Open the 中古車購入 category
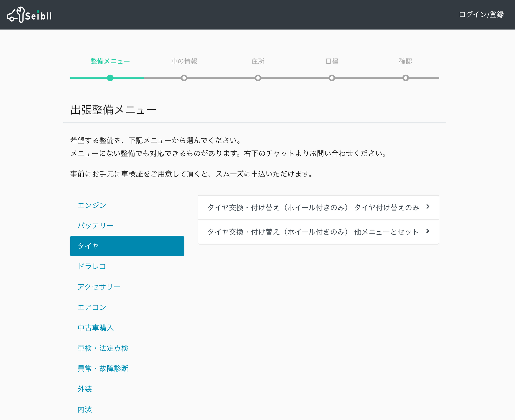Screen dimensions: 515x420 (127, 328)
